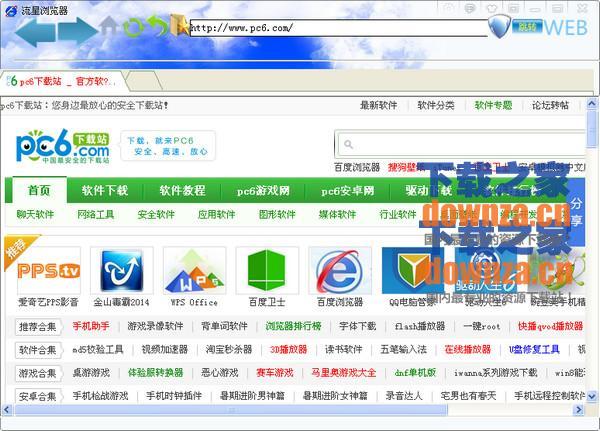Screen dimensions: 600x431
Task: Open 软件分类 link at page top
Action: coord(436,105)
